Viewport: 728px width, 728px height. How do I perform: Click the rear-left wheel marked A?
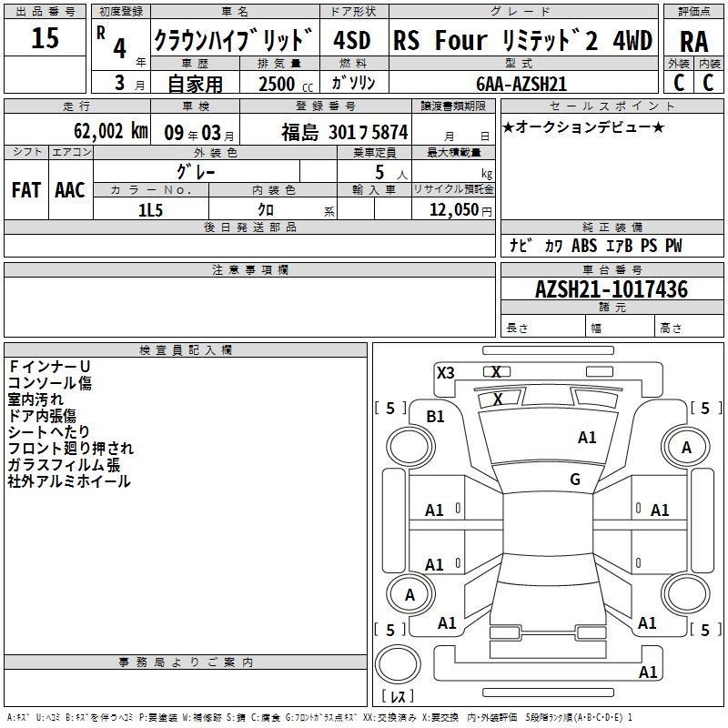coord(410,594)
